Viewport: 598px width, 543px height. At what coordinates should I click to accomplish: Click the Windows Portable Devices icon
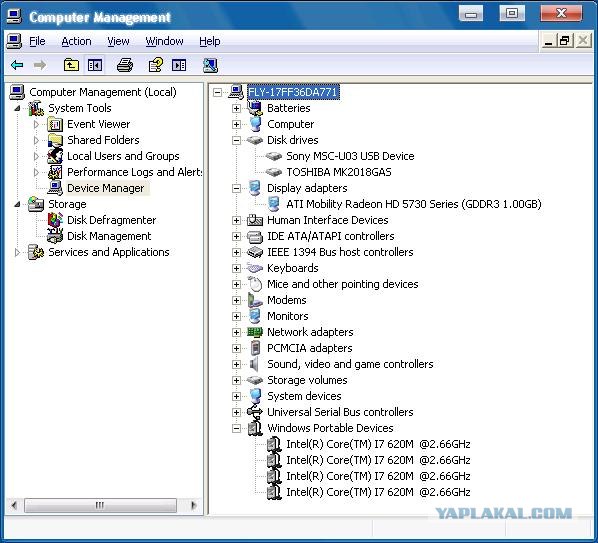(255, 428)
